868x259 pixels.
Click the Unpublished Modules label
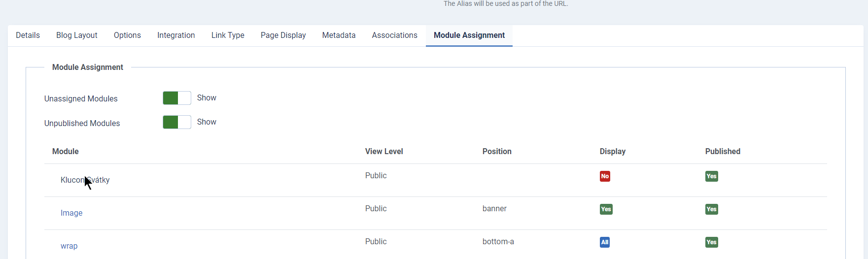(x=82, y=124)
